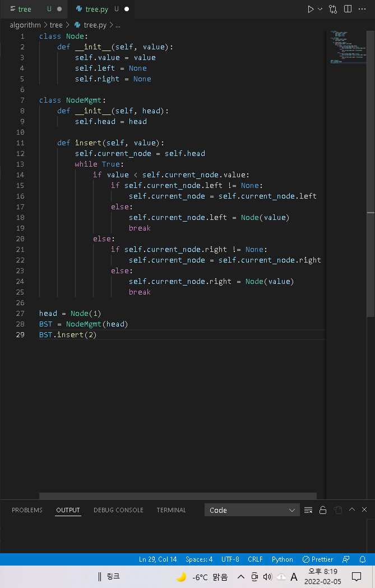Toggle IME input mode A indicator
Viewport: 375px width, 588px height.
tap(294, 577)
